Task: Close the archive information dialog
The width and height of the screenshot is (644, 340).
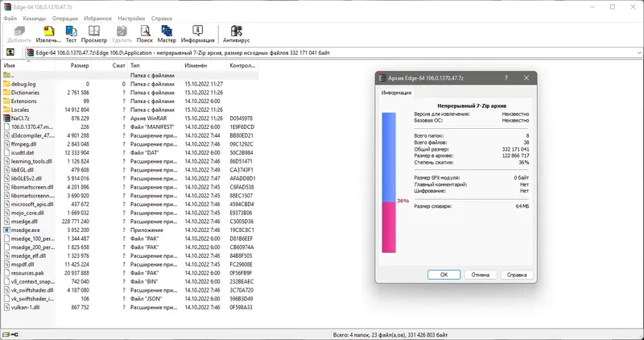Action: click(x=526, y=77)
